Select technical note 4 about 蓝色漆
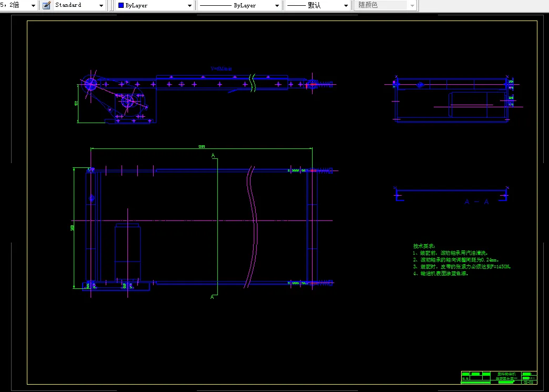The height and width of the screenshot is (392, 549). [x=441, y=274]
